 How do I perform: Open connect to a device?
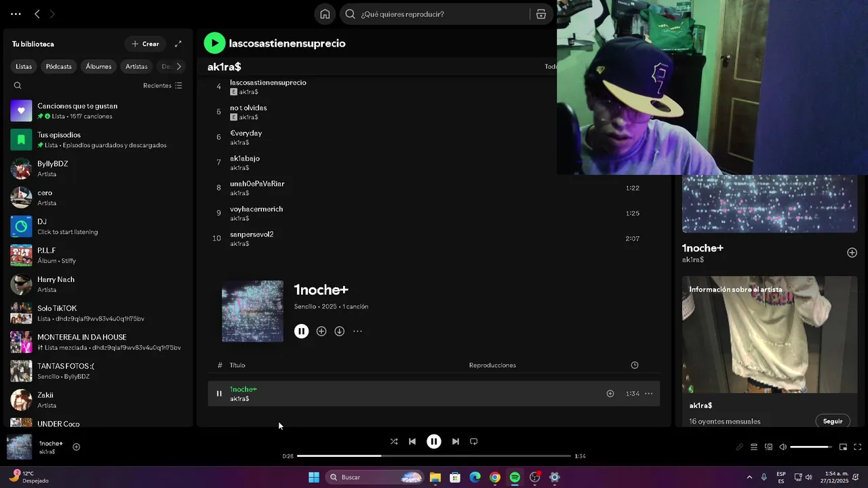[768, 447]
